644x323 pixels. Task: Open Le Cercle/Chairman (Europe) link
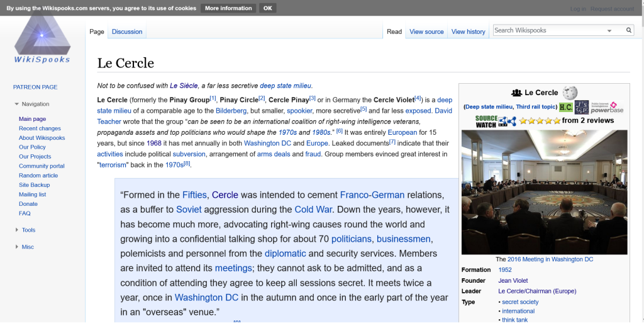(537, 292)
